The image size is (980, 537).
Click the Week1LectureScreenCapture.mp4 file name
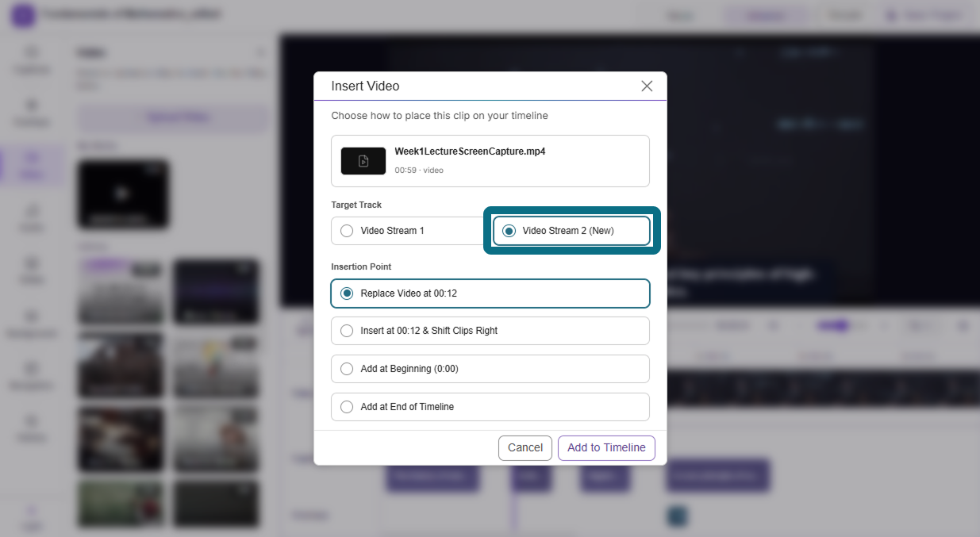tap(470, 152)
